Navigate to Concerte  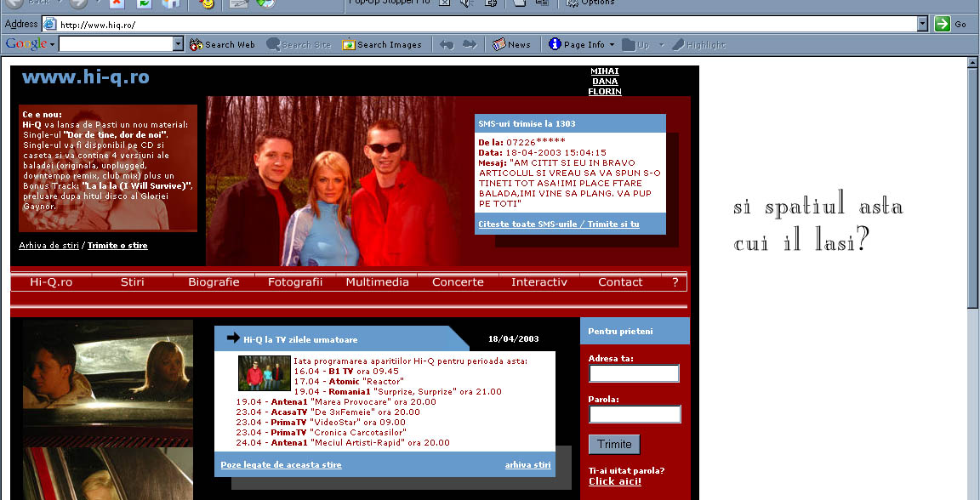tap(459, 281)
